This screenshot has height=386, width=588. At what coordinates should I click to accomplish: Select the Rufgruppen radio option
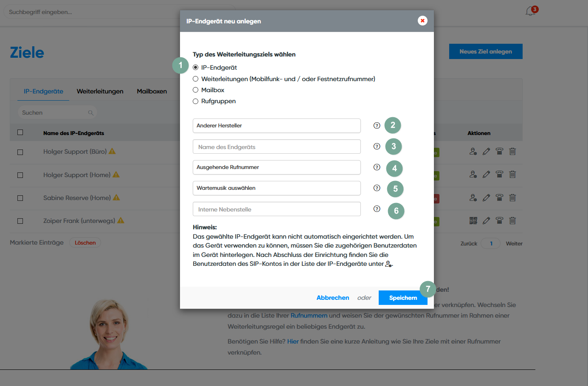tap(196, 101)
